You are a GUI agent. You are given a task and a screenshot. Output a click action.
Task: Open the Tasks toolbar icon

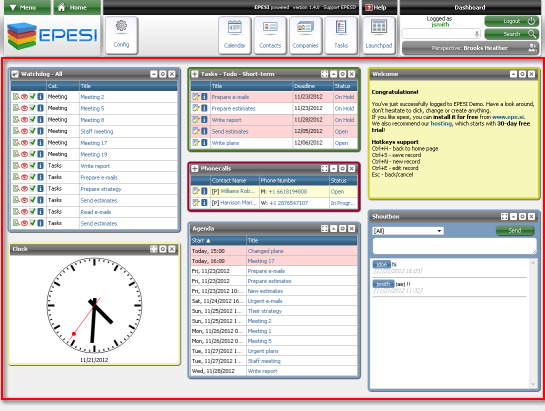[341, 35]
